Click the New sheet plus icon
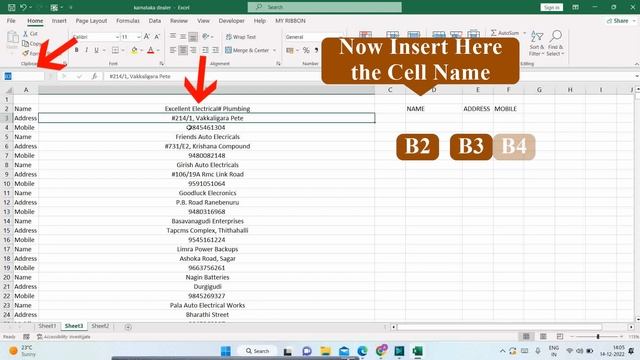The image size is (640, 360). [128, 327]
